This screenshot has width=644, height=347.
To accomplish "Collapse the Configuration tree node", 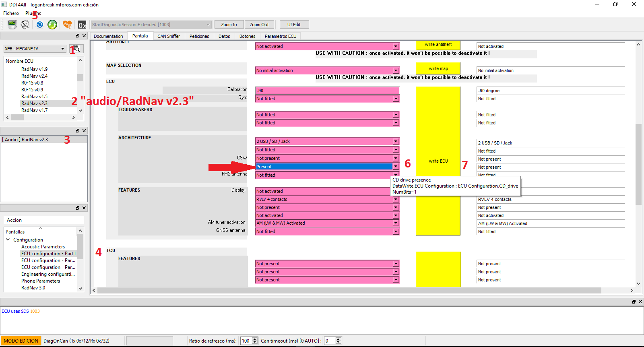I will click(8, 240).
